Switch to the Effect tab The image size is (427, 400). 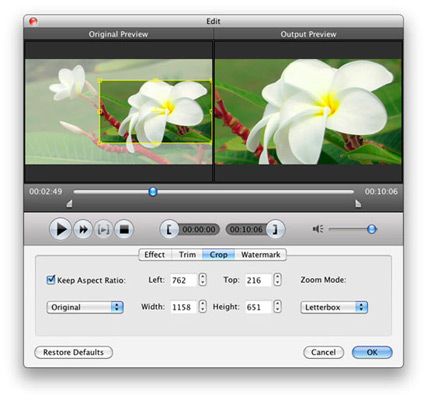(155, 255)
